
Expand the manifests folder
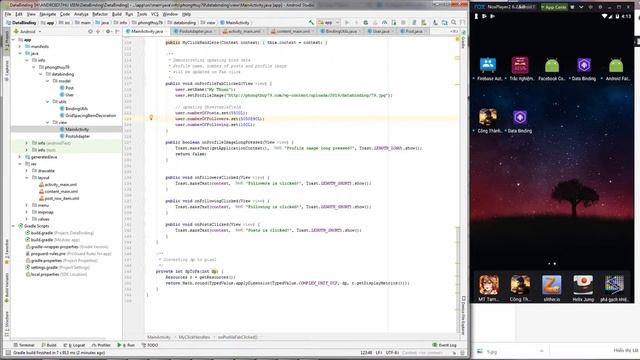(x=20, y=47)
